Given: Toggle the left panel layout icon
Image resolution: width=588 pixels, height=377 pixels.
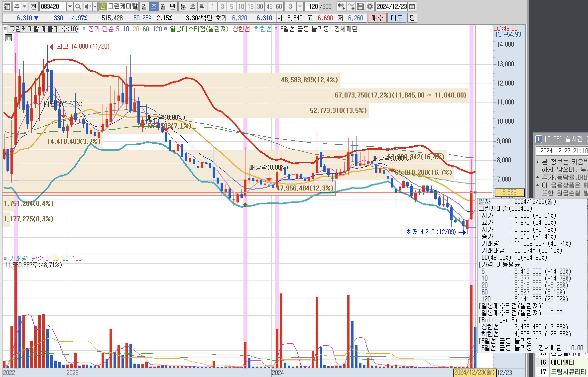Looking at the screenshot, I should (7, 7).
